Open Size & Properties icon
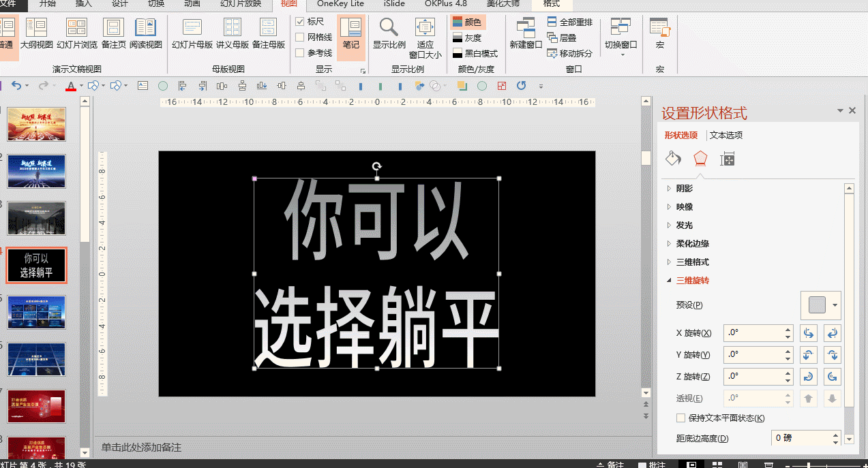Screen dimensions: 868x468 728,159
